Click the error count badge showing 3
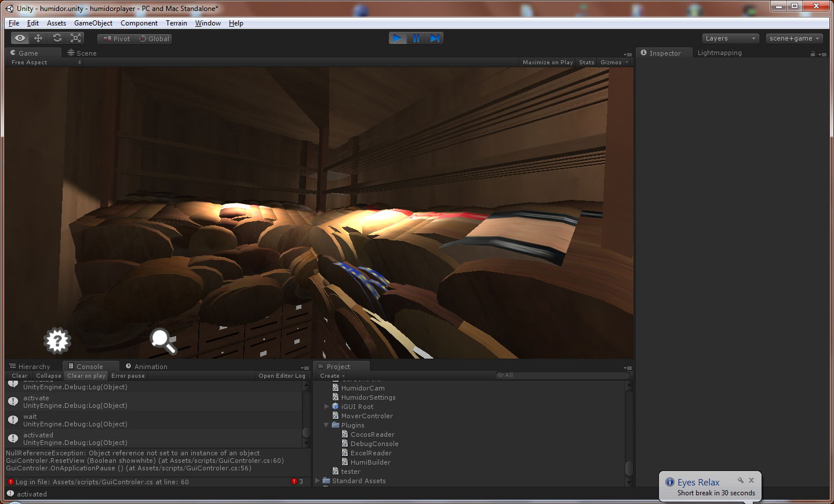 (x=297, y=482)
